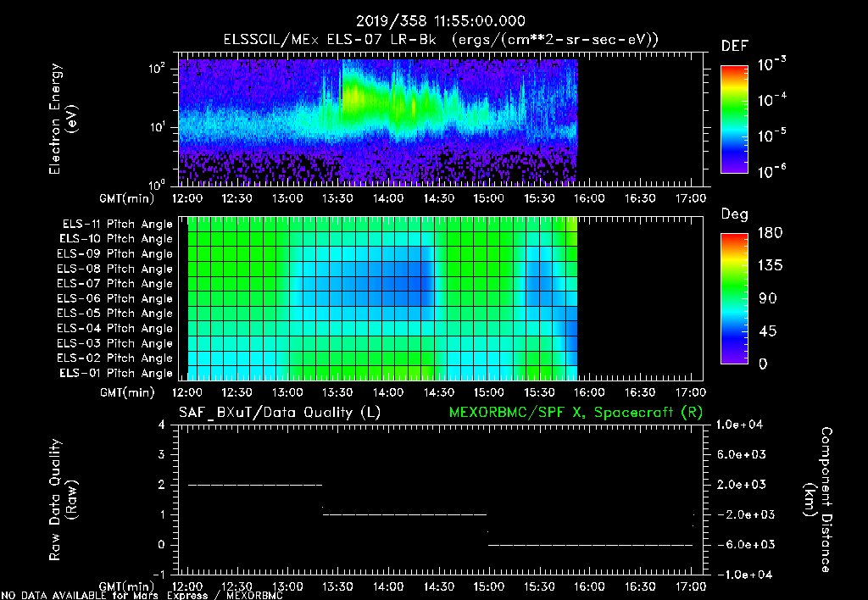Click the ELS-02 Pitch Angle row label
Screen dimensions: 868x600
click(x=115, y=358)
